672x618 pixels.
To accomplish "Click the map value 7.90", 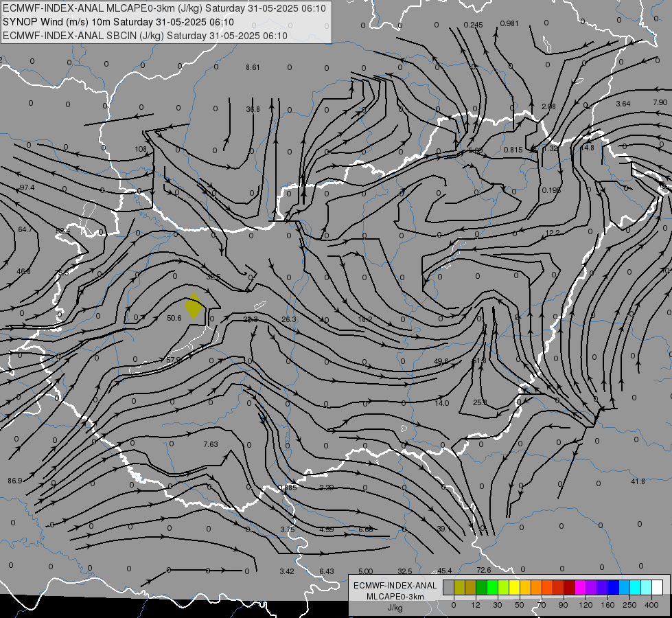I will [660, 102].
